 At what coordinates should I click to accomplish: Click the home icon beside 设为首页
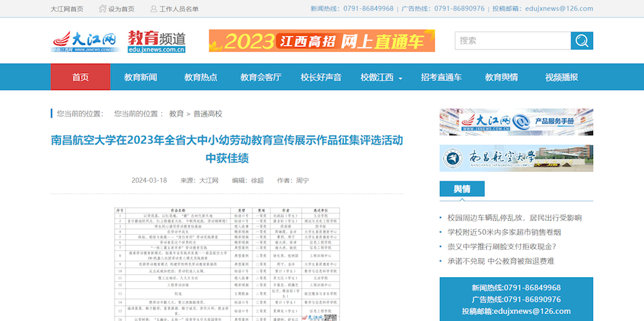coord(102,8)
